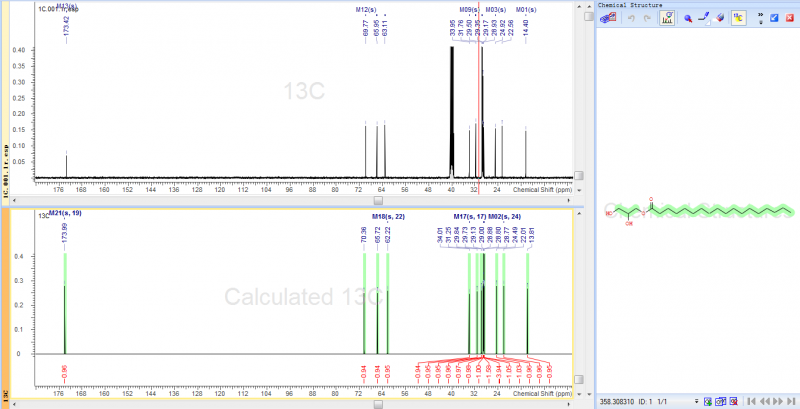Select the M01(s) multiplet label
This screenshot has height=409, width=800.
(x=526, y=9)
